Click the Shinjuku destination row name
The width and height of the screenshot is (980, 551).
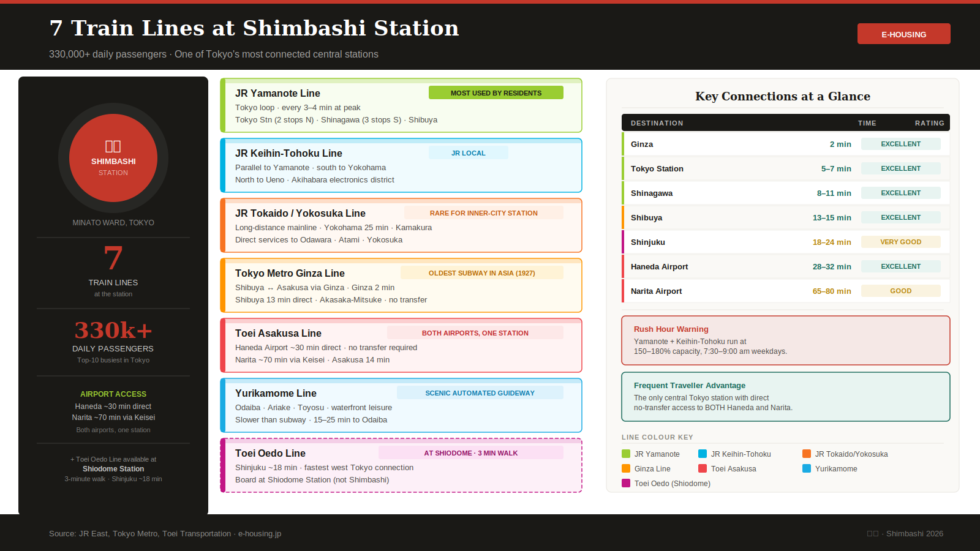(x=648, y=242)
